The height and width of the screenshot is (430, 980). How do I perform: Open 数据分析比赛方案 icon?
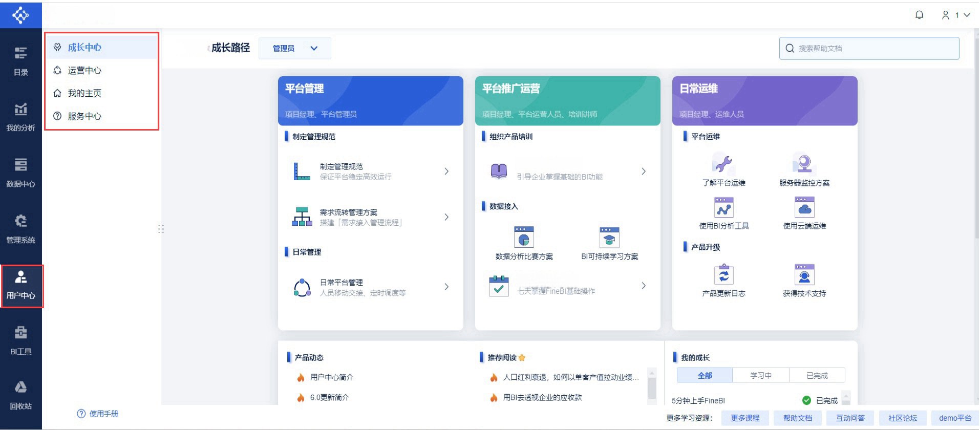point(524,237)
